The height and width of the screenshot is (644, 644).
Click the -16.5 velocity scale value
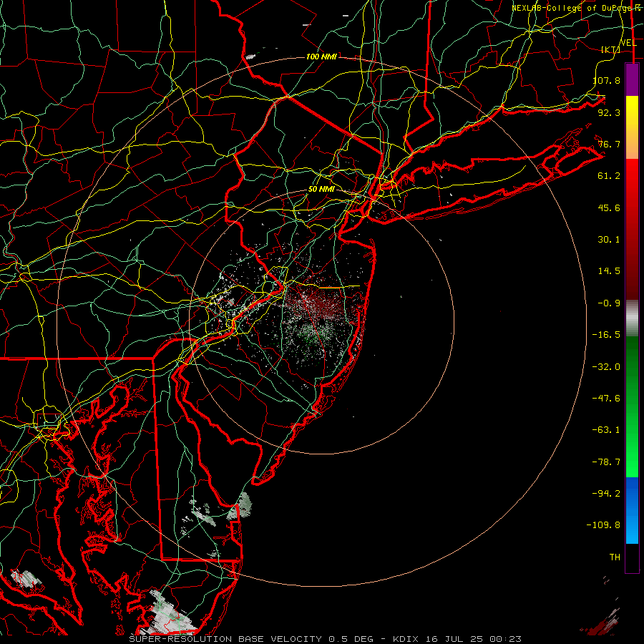click(x=606, y=335)
